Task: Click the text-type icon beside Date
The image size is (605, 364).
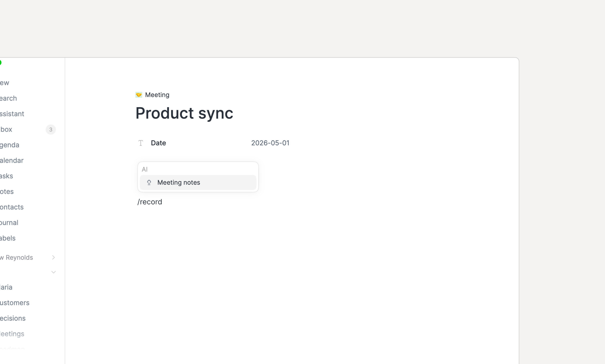Action: point(141,143)
